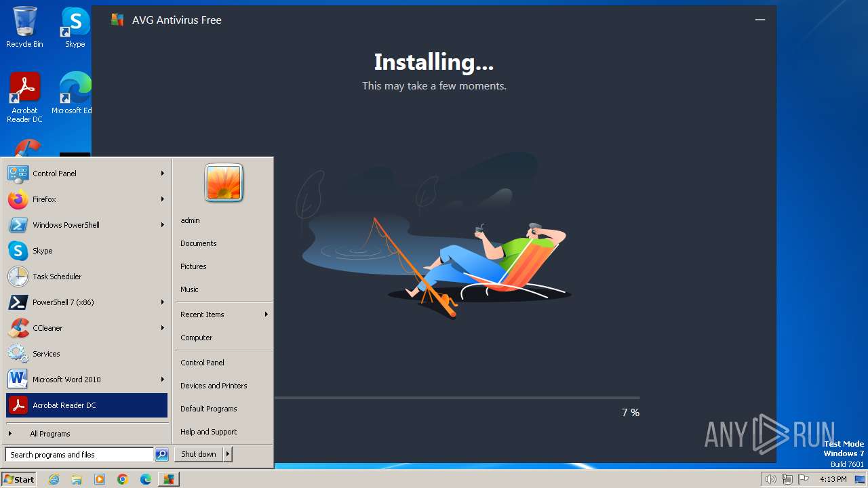Viewport: 868px width, 488px height.
Task: Open Acrobat Reader DC desktop shortcut
Action: 24,98
